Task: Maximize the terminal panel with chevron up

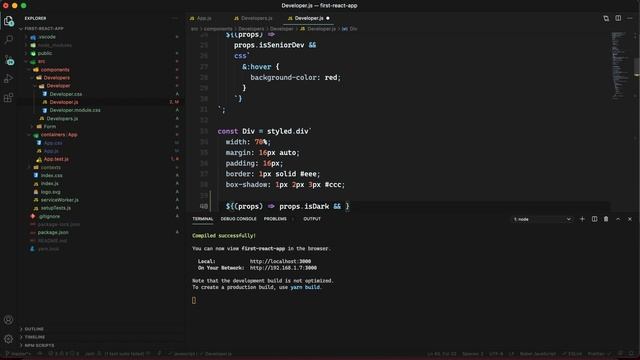Action: coord(618,219)
